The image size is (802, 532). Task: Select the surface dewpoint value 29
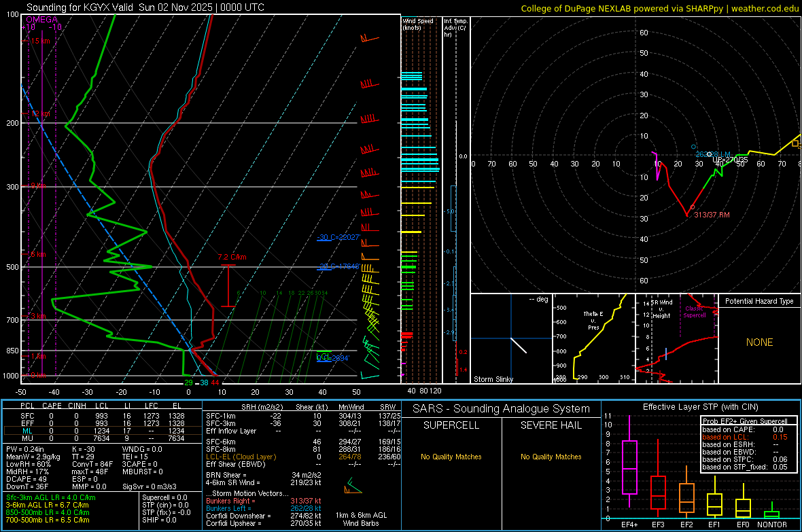pos(188,383)
